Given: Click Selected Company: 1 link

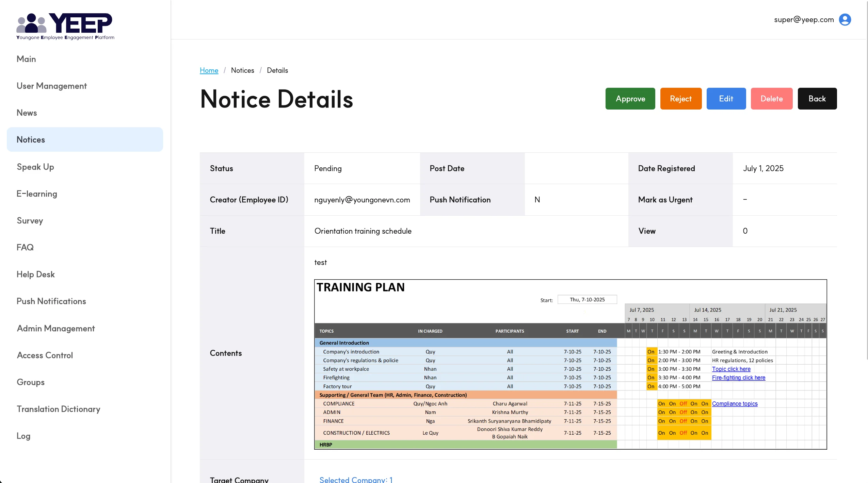Looking at the screenshot, I should (x=356, y=479).
